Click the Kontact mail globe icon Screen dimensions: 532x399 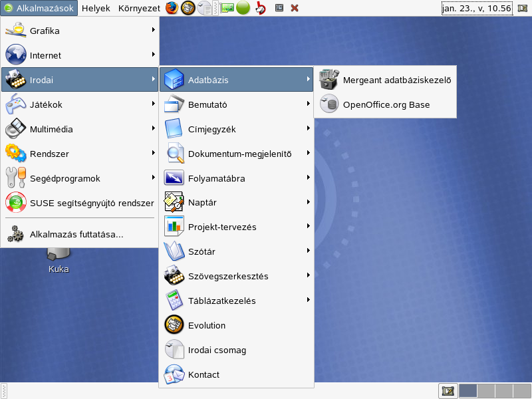pos(174,374)
